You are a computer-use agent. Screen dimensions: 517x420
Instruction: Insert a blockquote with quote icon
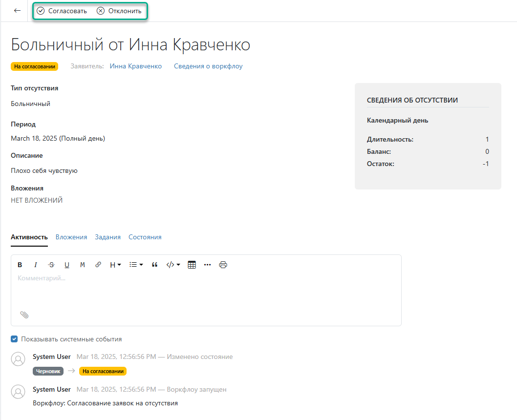[154, 265]
